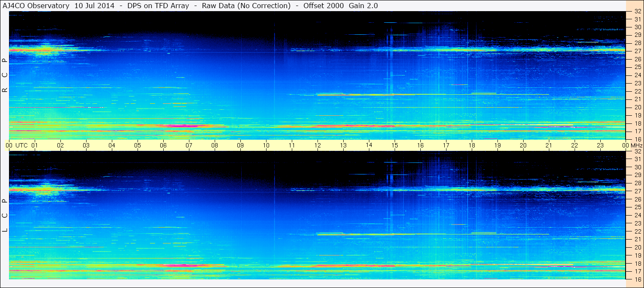Pick the 21 hour marker on the time axis

coord(549,145)
